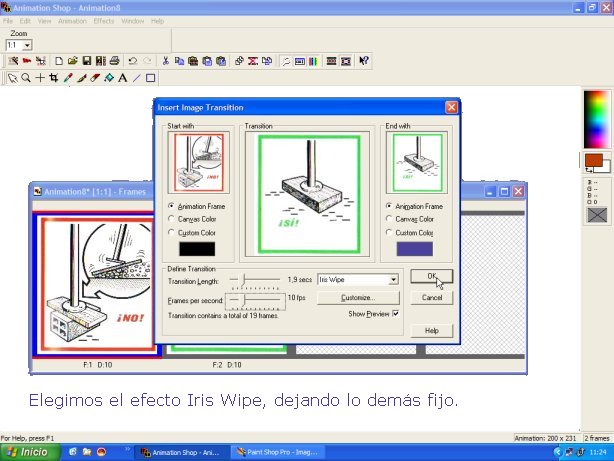
Task: Select the Rectangle shape tool
Action: click(150, 78)
